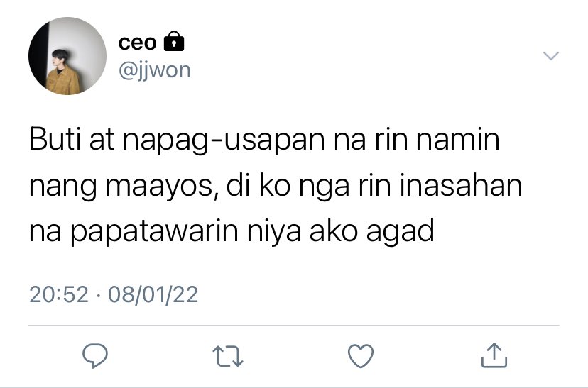Expand the tweet options chevron
588x388 pixels.
point(551,56)
